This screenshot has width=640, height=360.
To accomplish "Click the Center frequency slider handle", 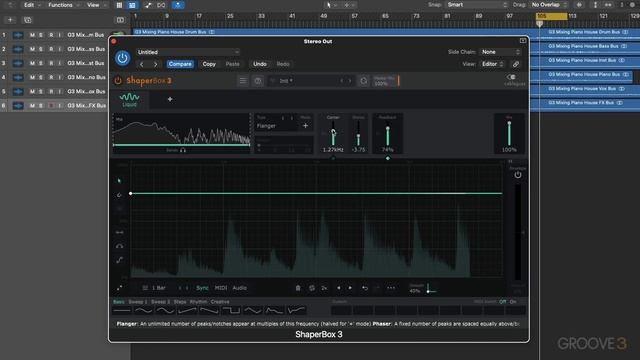I will (333, 131).
